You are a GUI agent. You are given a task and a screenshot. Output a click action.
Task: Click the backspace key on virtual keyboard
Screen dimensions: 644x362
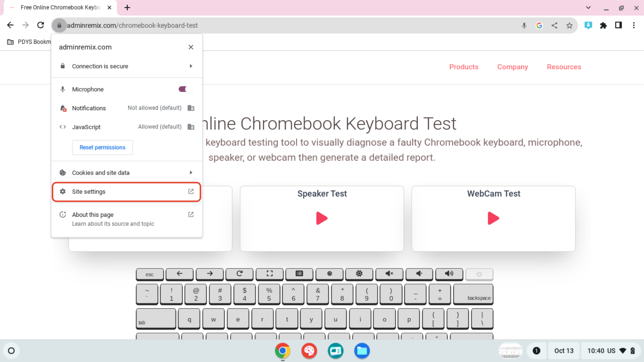[473, 294]
